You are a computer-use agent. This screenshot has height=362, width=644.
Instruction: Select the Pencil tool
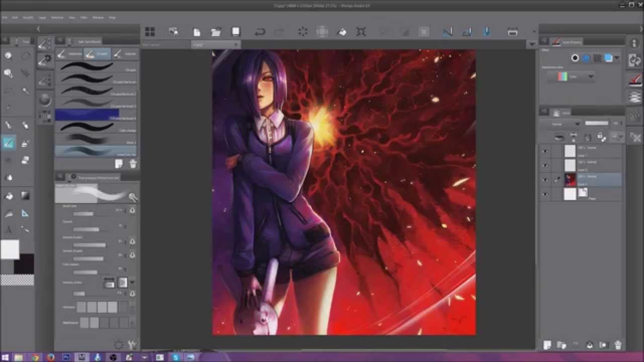tap(25, 125)
